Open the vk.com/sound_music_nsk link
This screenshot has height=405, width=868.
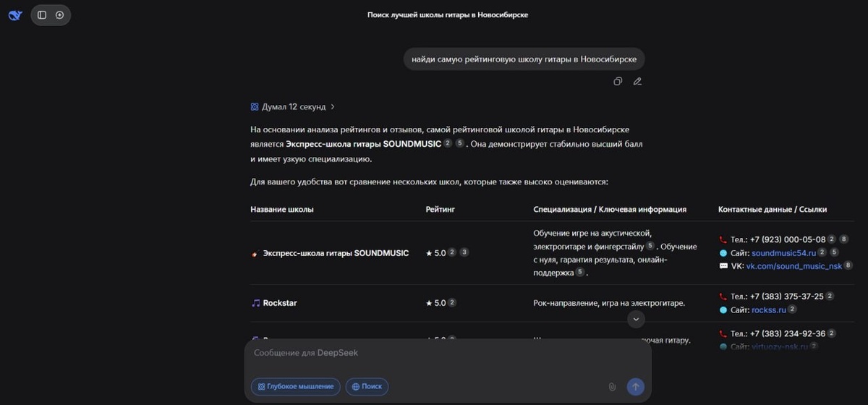pos(794,266)
